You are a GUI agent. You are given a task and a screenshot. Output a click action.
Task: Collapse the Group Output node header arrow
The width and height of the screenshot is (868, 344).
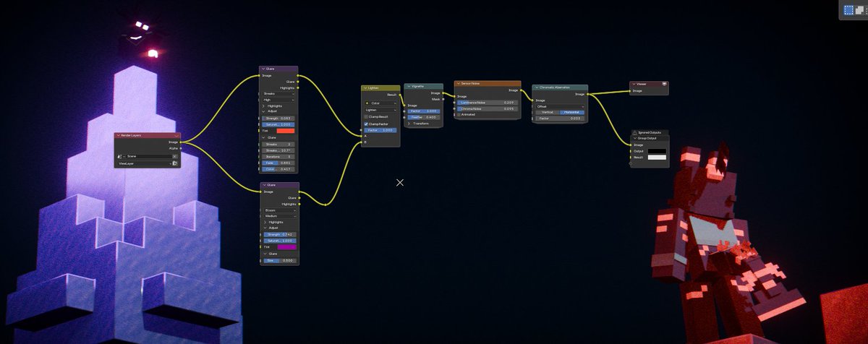pyautogui.click(x=635, y=138)
